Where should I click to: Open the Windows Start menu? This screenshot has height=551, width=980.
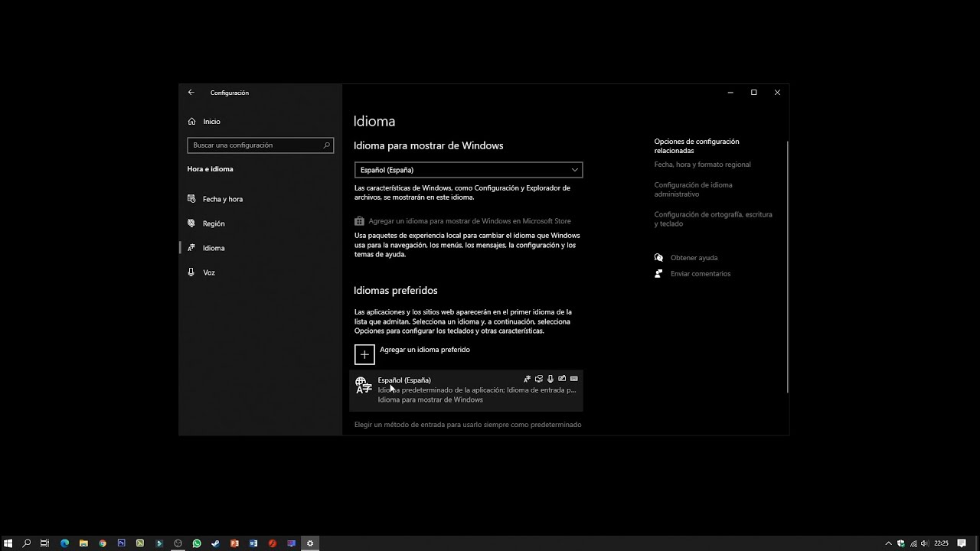coord(8,543)
